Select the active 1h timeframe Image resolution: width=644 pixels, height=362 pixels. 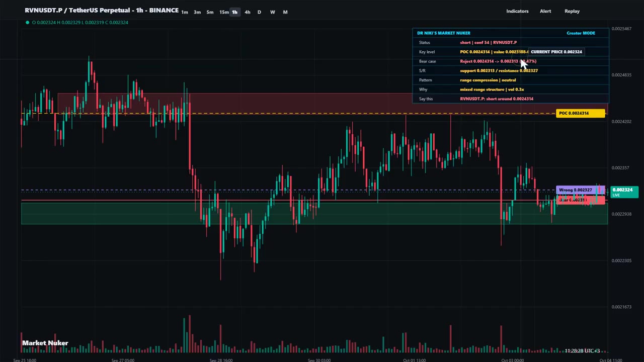(234, 12)
